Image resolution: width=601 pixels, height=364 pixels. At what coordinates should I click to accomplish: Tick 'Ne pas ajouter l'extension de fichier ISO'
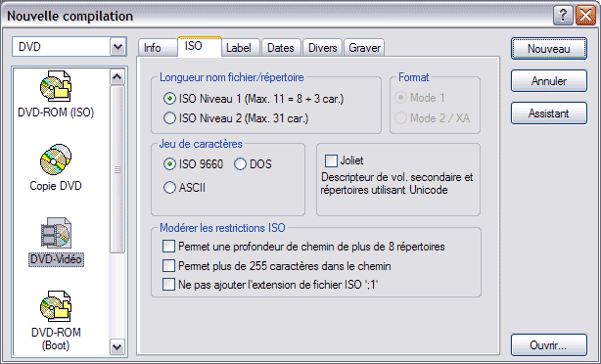click(x=168, y=285)
